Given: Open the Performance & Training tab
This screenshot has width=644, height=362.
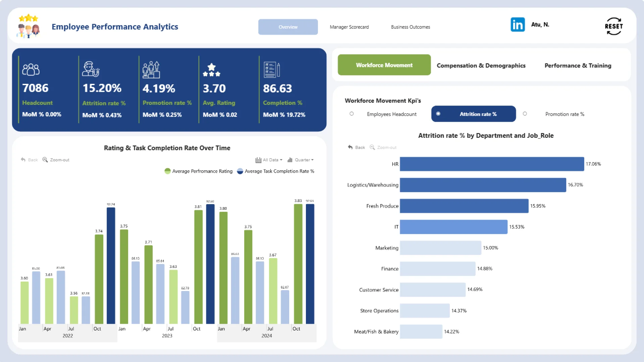Looking at the screenshot, I should (578, 66).
